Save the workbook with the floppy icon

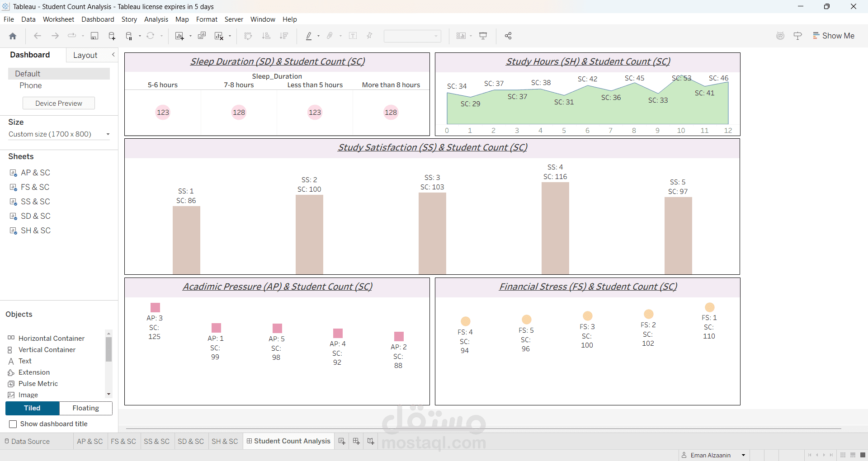click(x=94, y=36)
